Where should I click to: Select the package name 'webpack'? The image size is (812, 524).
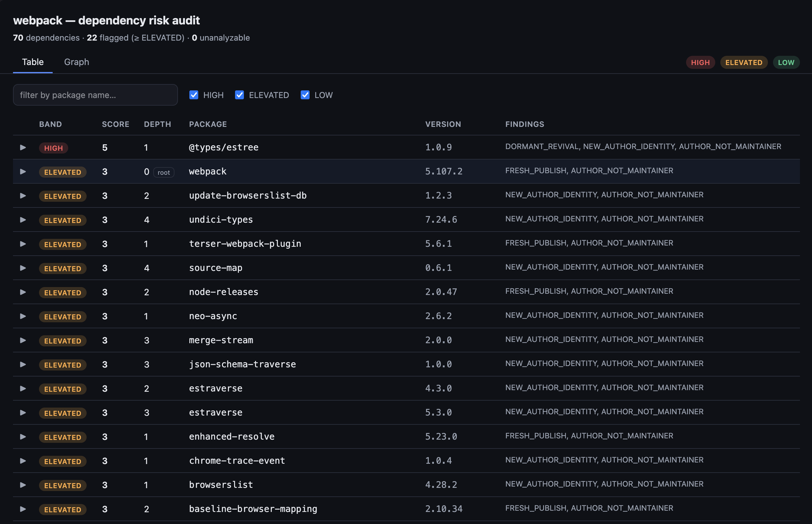208,172
